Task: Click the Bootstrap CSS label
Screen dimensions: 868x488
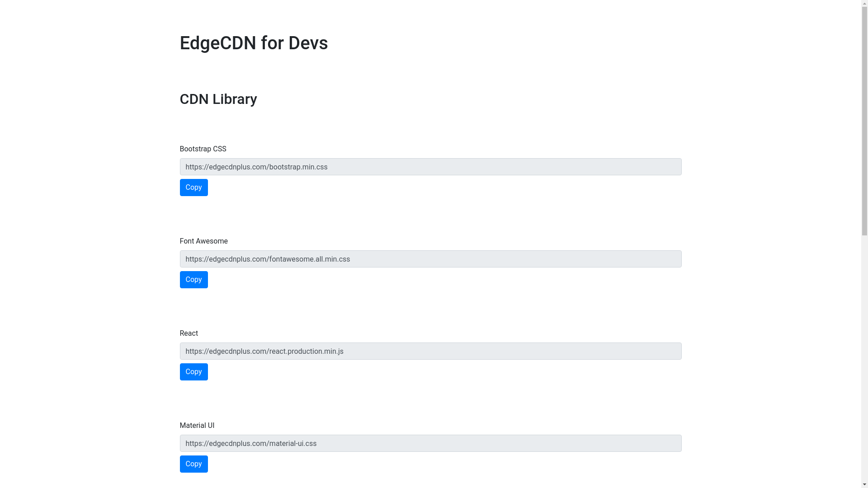Action: tap(203, 149)
